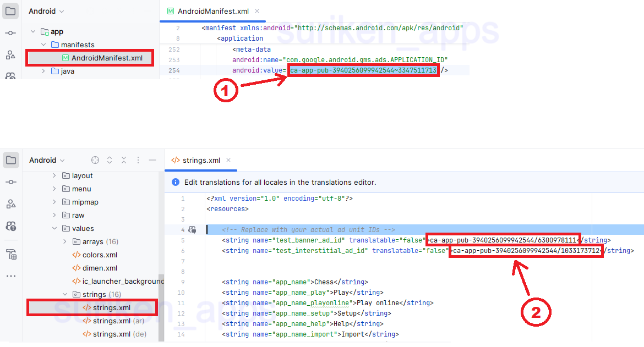644x347 pixels.
Task: Expand the java folder
Action: (x=44, y=71)
